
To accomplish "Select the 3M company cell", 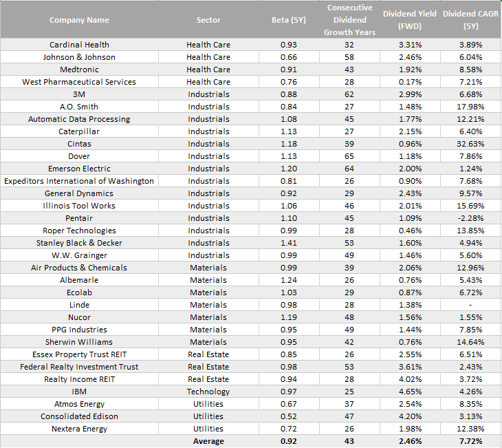I will tap(79, 94).
